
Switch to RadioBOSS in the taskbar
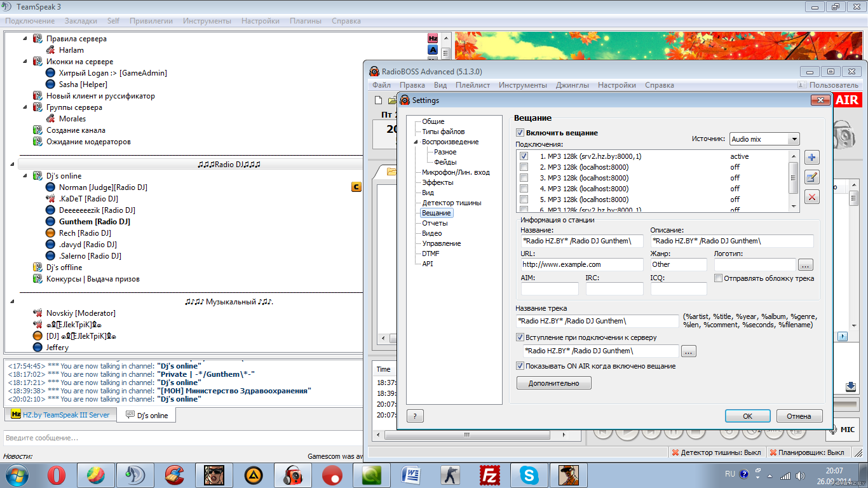pyautogui.click(x=292, y=475)
